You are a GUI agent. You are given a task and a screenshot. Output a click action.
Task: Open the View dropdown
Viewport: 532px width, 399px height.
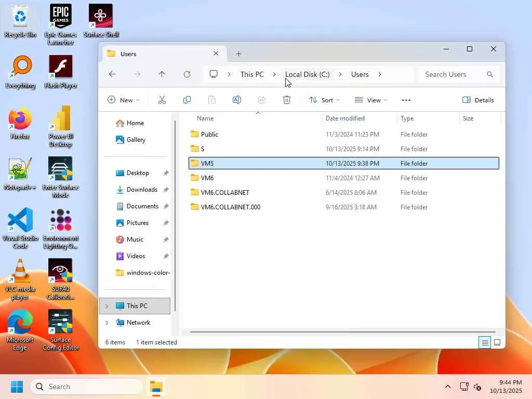click(x=370, y=100)
